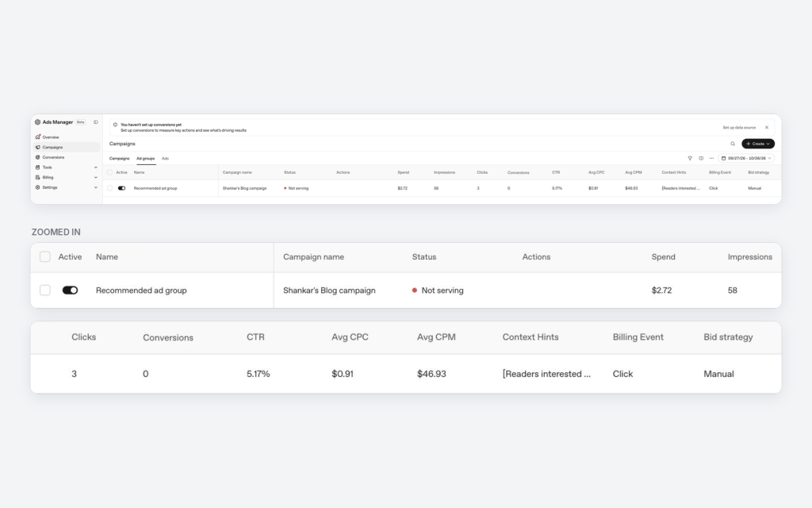Click the Context Hints header in zoomed-in panel
This screenshot has height=508, width=812.
(x=530, y=337)
